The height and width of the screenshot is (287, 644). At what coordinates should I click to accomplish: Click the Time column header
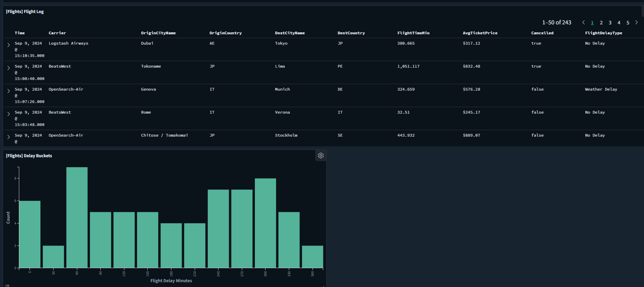click(20, 33)
